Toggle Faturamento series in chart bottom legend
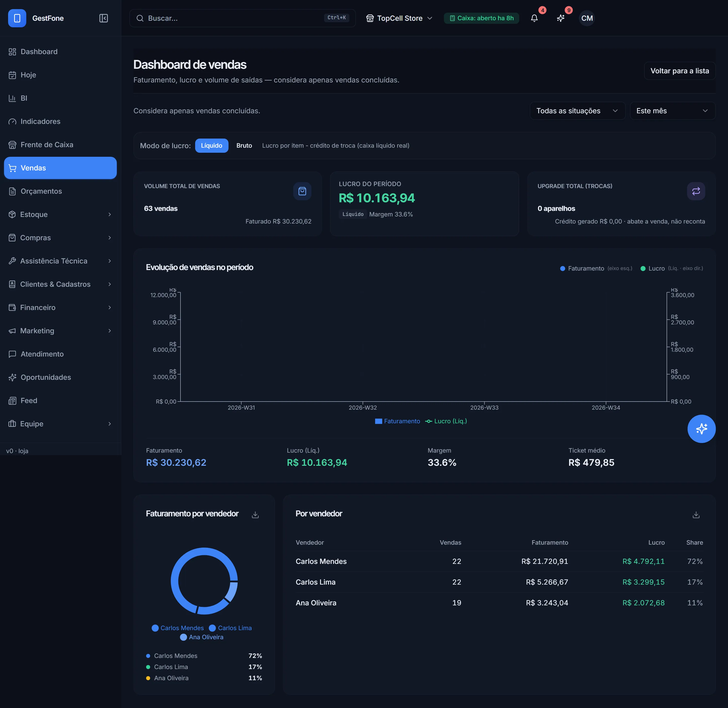 pos(397,421)
